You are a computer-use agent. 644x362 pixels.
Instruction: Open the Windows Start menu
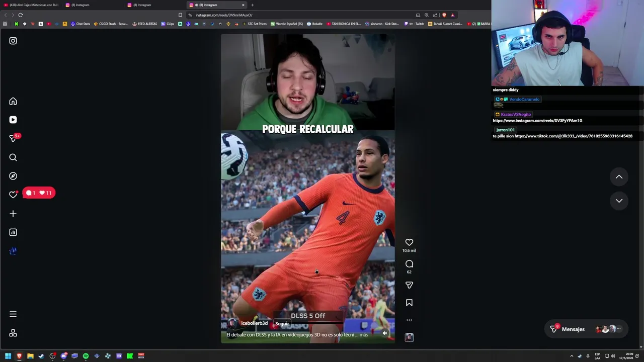point(8,356)
